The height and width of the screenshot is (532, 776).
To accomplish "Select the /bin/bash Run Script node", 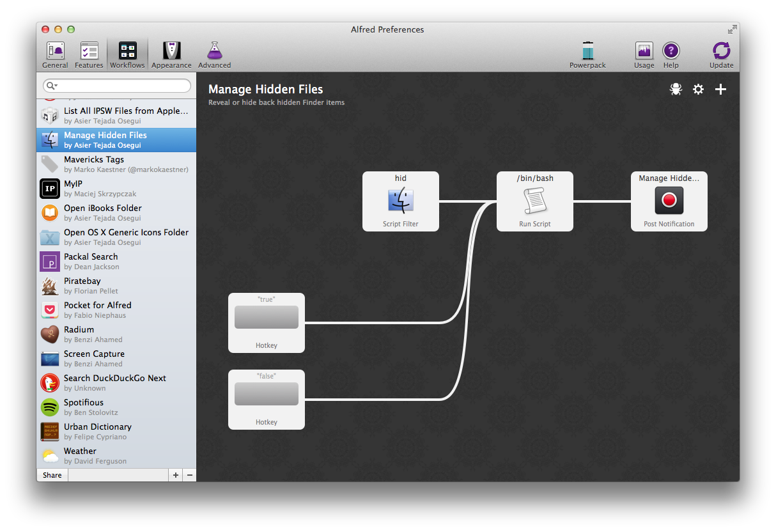I will click(535, 201).
